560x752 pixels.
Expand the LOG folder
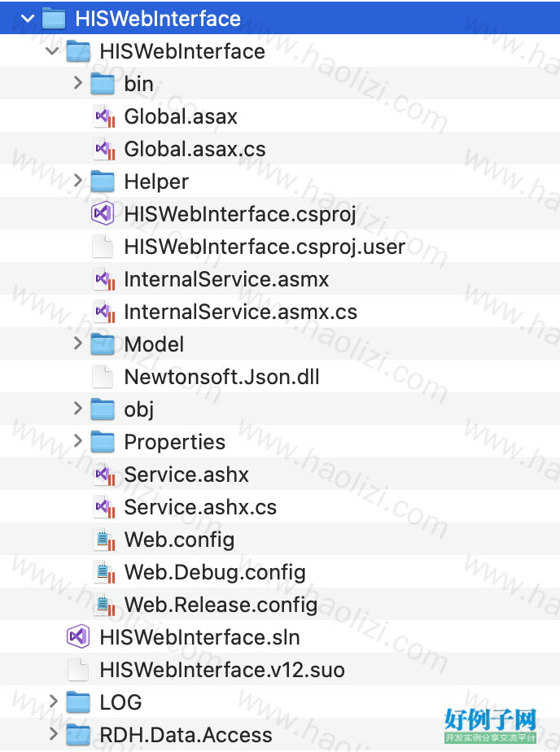53,702
